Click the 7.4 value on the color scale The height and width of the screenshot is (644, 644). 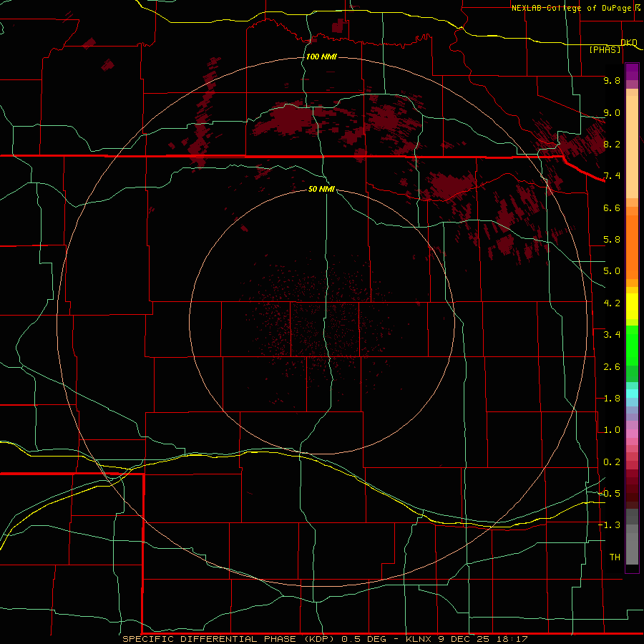click(x=612, y=176)
